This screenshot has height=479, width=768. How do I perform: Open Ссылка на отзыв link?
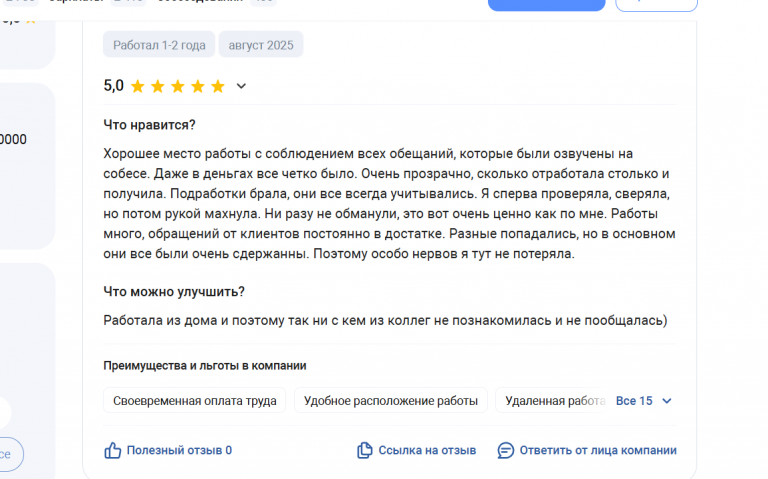click(427, 450)
